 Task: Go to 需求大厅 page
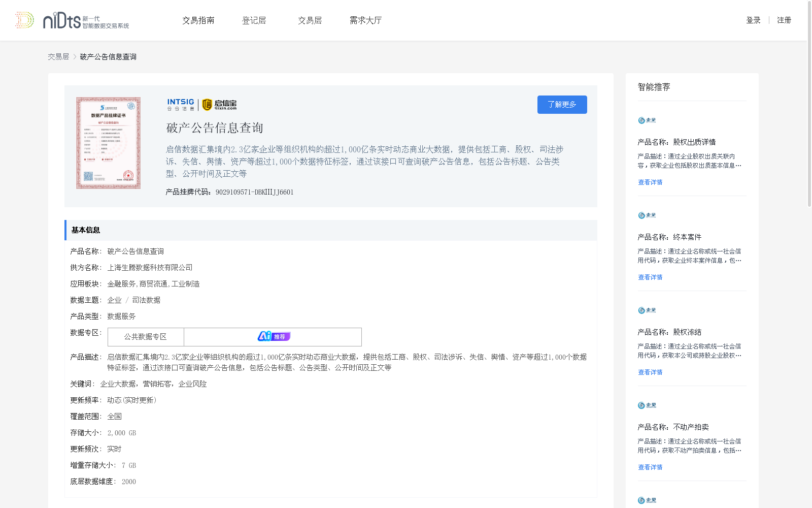[x=365, y=20]
